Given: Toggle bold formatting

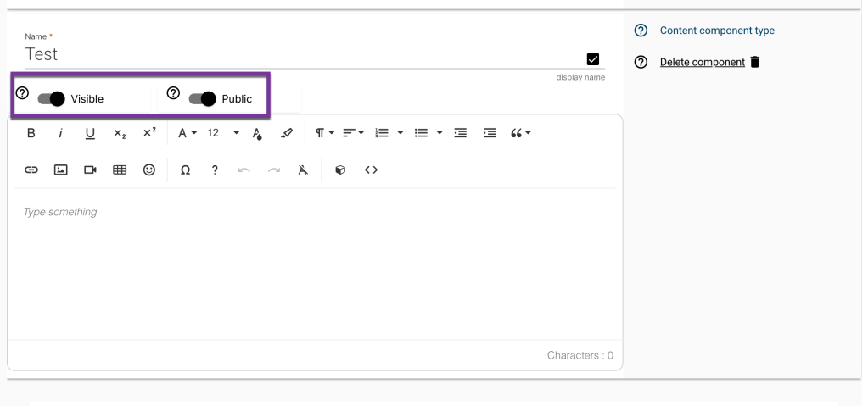Looking at the screenshot, I should pos(31,133).
